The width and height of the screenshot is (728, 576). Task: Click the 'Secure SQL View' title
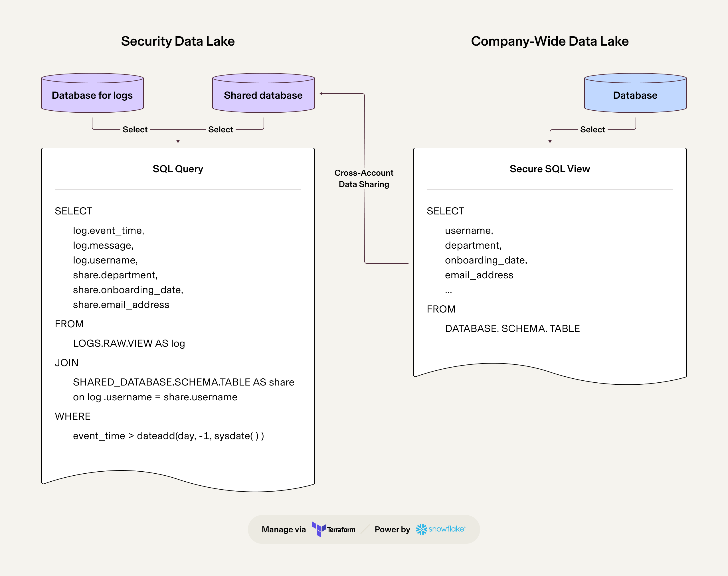549,169
